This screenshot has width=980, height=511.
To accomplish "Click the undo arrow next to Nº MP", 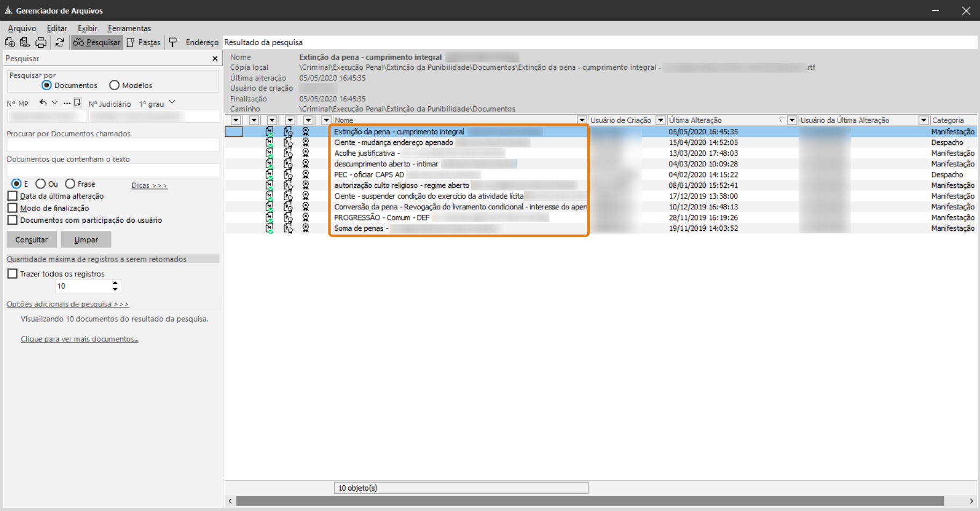I will click(43, 103).
